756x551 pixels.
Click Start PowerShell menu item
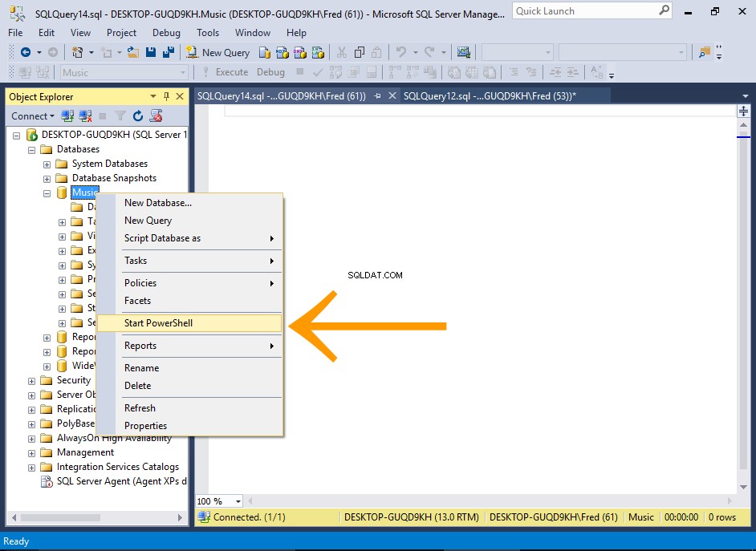189,323
